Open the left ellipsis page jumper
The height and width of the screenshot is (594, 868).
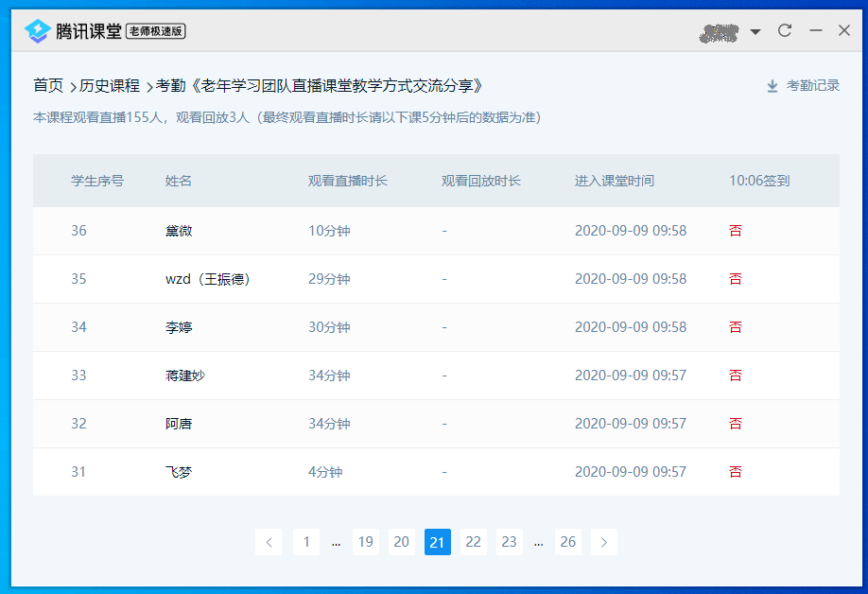[337, 541]
